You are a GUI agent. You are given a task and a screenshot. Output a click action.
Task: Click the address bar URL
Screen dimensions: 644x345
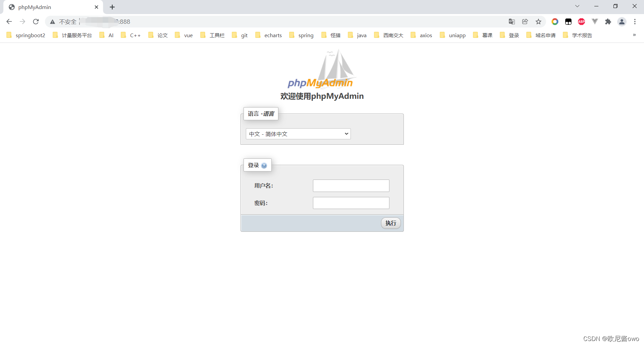[x=104, y=22]
